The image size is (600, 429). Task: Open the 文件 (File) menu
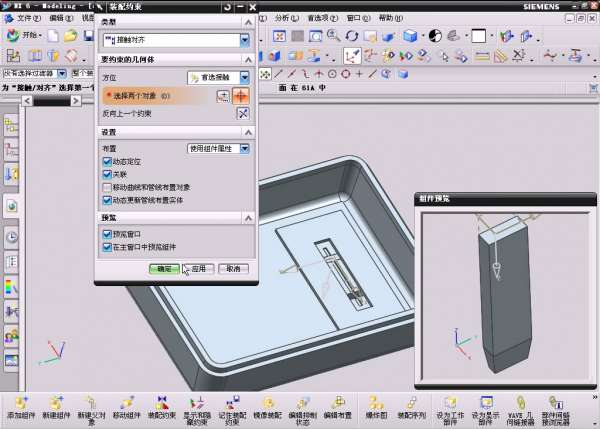pyautogui.click(x=29, y=18)
